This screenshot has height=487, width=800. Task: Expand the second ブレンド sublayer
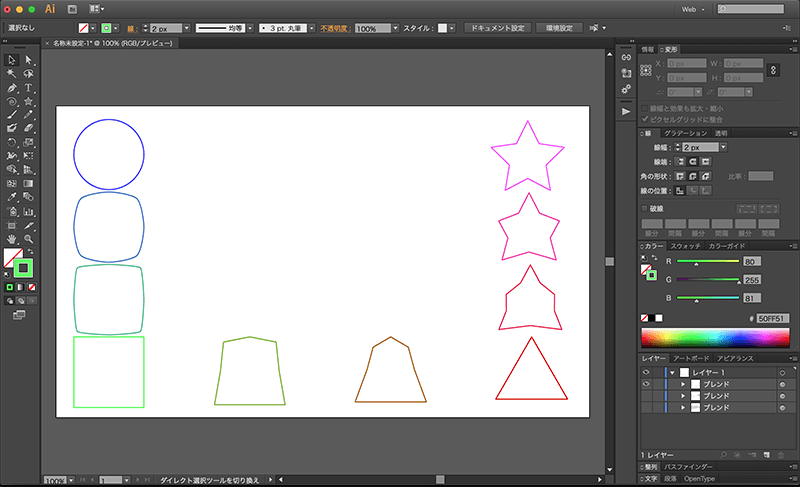click(683, 396)
